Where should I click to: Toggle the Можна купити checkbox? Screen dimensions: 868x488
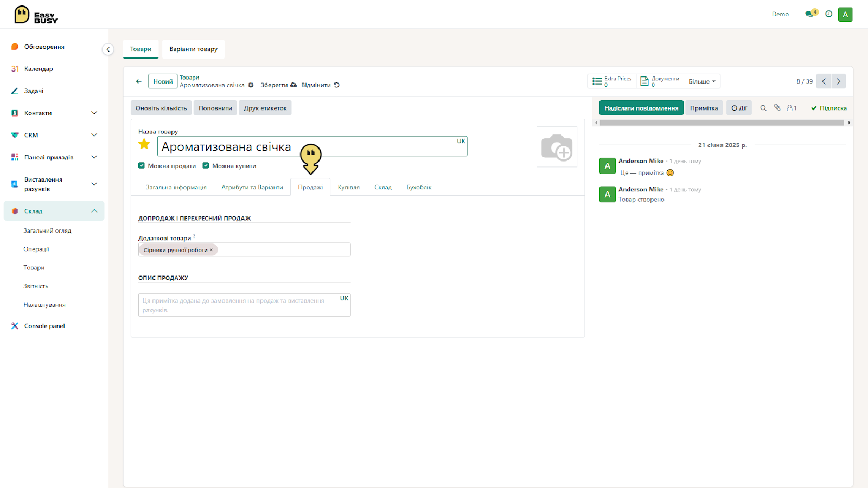click(206, 166)
